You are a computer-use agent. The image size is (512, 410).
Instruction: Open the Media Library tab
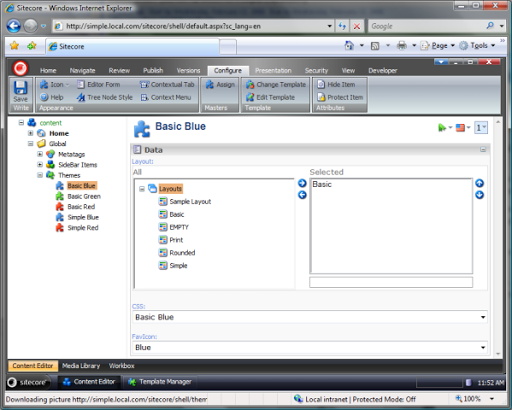pyautogui.click(x=81, y=366)
